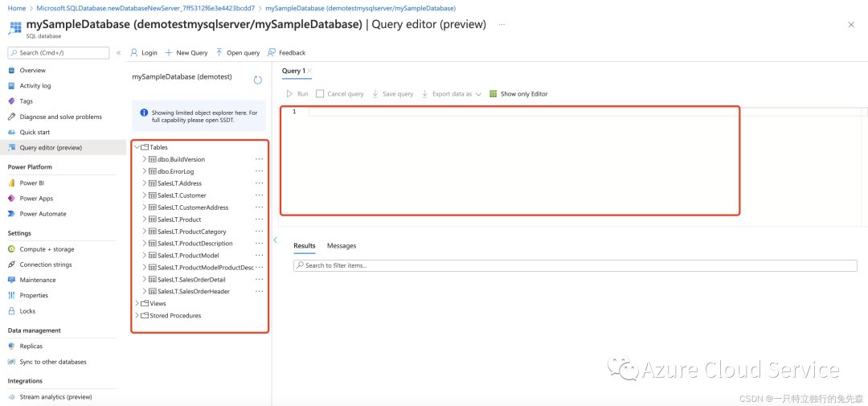Open Locks settings
Image resolution: width=868 pixels, height=406 pixels.
[27, 311]
